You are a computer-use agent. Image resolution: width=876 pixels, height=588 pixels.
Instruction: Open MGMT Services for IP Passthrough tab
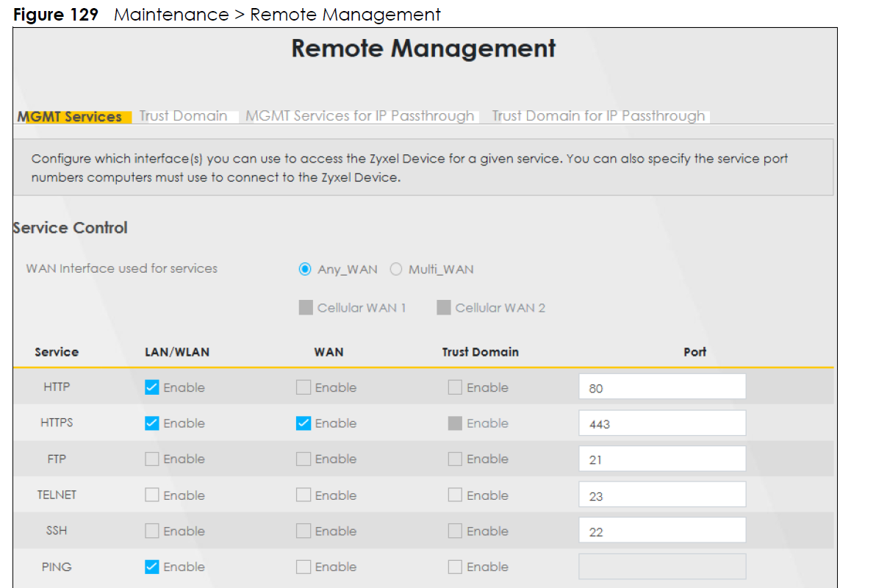click(x=359, y=116)
